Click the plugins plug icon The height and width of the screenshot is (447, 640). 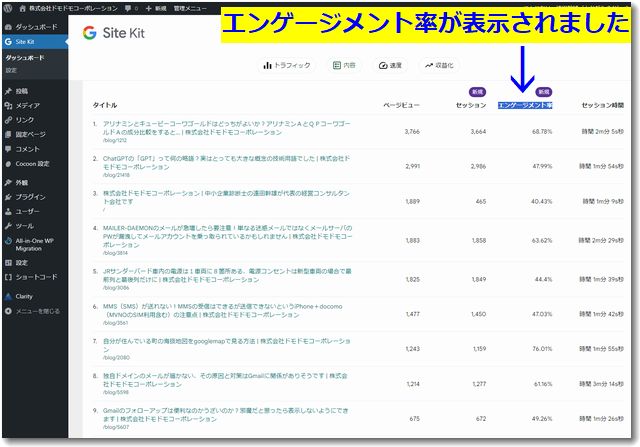pyautogui.click(x=8, y=197)
